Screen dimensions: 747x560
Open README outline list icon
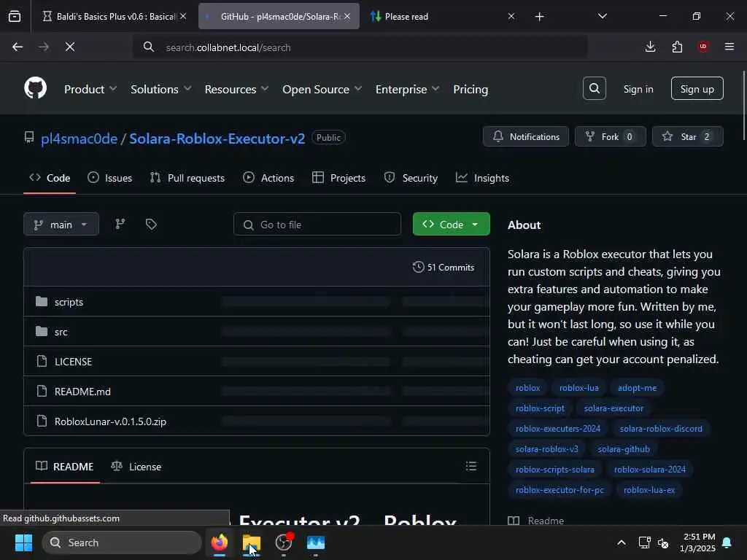tap(471, 466)
